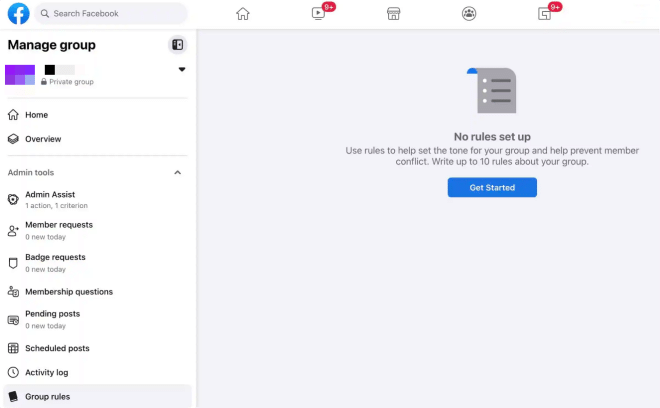Select Group rules in sidebar
Viewport: 660px width, 408px height.
(x=97, y=396)
